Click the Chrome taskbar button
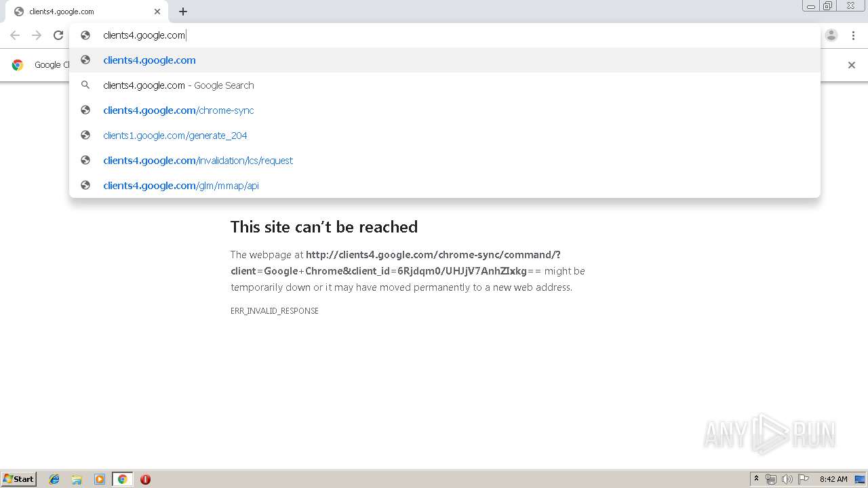Image resolution: width=868 pixels, height=488 pixels. (122, 479)
